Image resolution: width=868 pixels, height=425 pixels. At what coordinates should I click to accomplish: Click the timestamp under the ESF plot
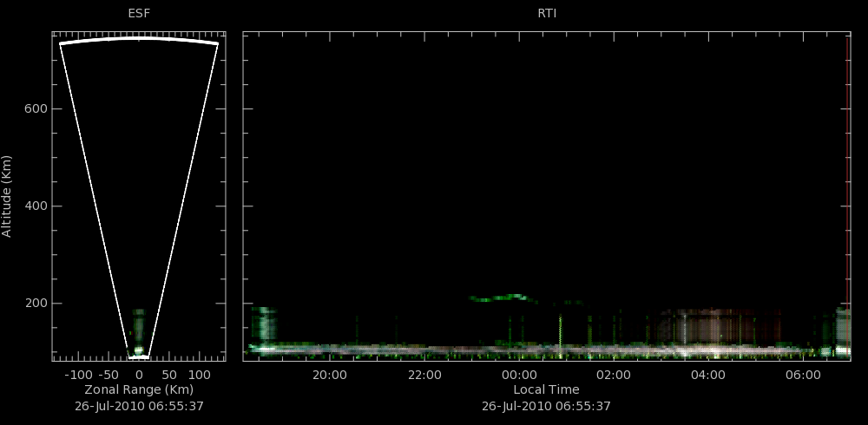click(139, 406)
